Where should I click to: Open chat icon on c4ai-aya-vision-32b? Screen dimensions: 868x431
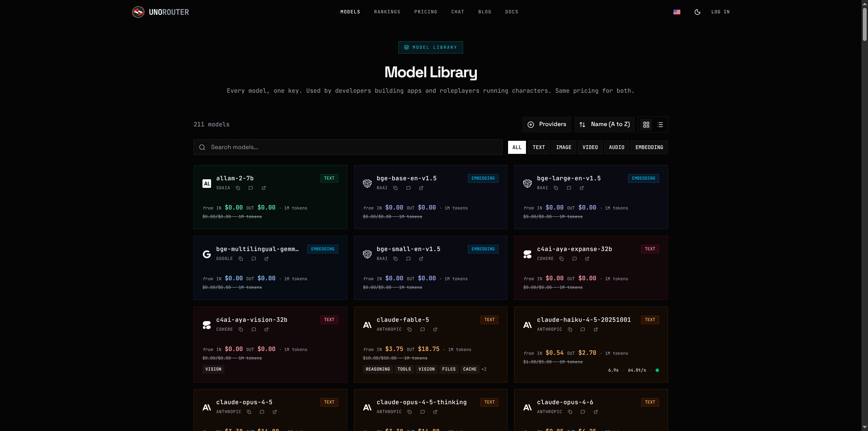[254, 330]
